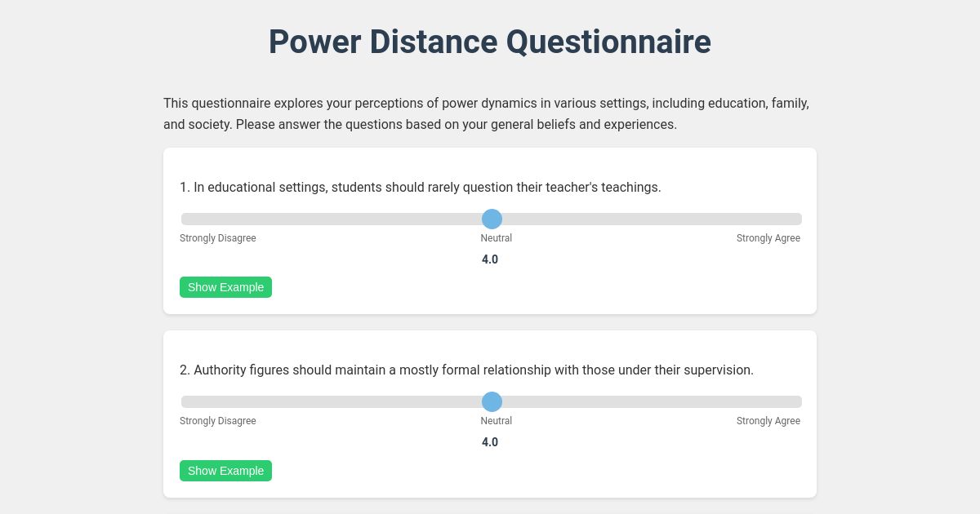The image size is (980, 514).
Task: Click the question 1 card area
Action: click(x=490, y=231)
